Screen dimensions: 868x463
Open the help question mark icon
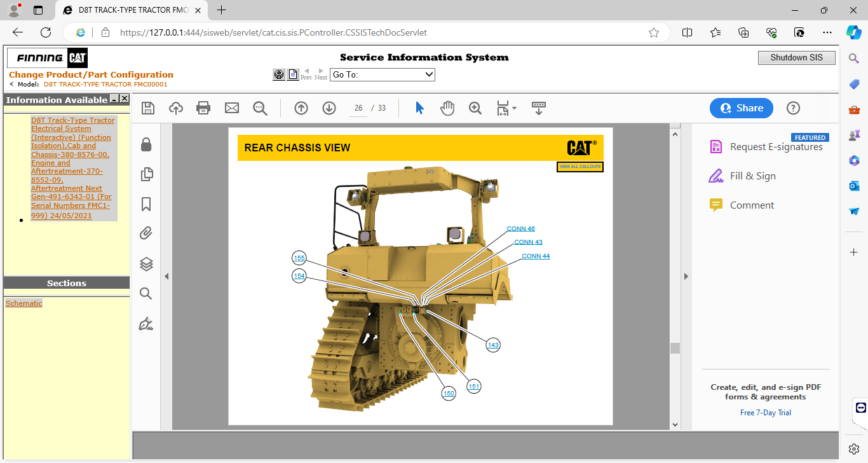pos(793,108)
